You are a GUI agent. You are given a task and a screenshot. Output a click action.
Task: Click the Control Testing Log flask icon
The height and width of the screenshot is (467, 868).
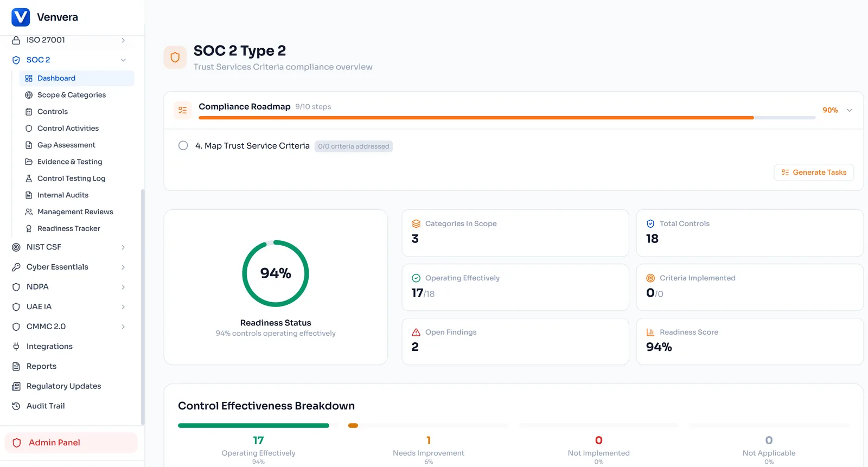coord(29,178)
